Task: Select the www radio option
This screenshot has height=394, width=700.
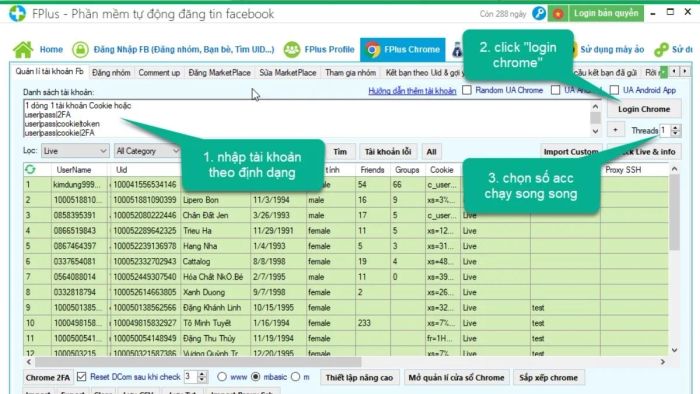Action: coord(222,377)
